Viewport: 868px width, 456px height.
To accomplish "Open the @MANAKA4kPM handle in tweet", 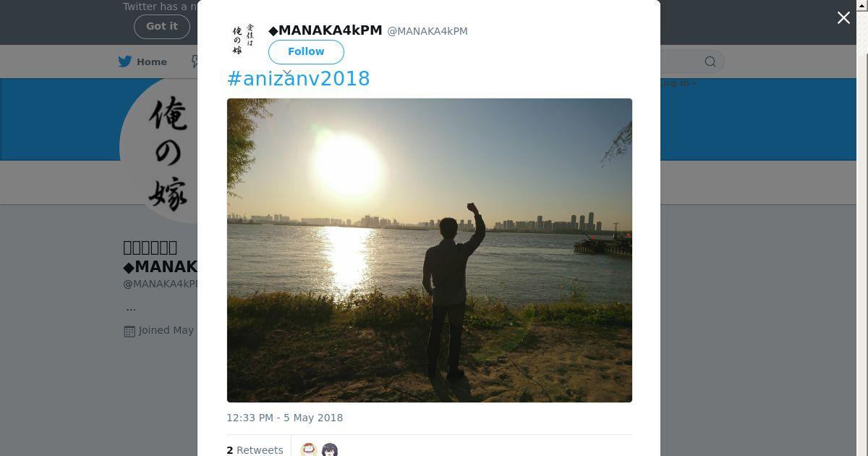I will pos(427,31).
